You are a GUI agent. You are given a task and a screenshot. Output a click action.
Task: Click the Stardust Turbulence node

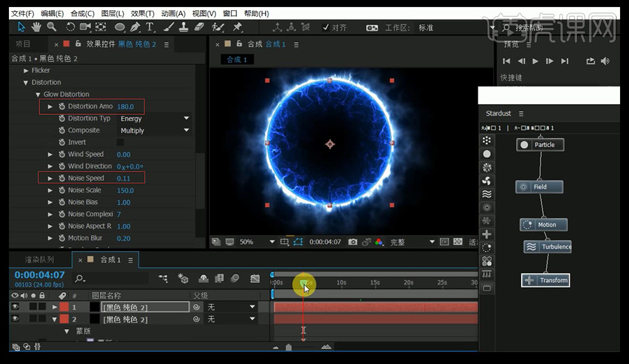(548, 247)
